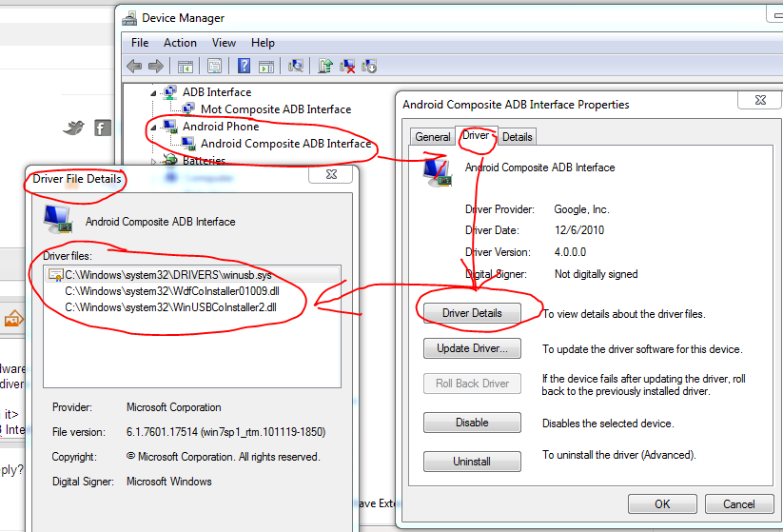This screenshot has width=783, height=532.
Task: Click the Update Driver... button
Action: coord(472,348)
